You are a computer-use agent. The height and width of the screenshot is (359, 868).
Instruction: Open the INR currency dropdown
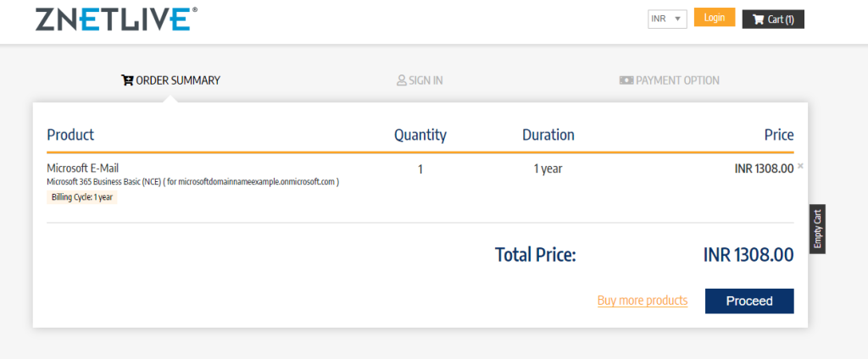(666, 19)
